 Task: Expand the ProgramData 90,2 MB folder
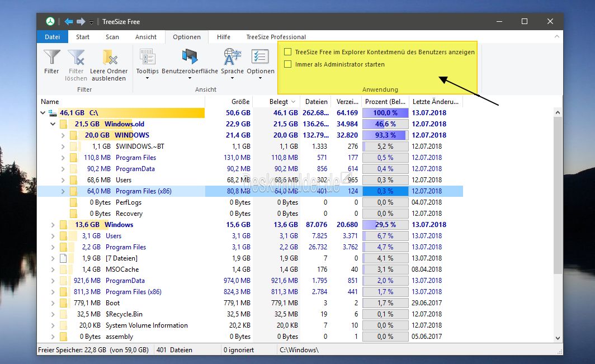click(63, 168)
